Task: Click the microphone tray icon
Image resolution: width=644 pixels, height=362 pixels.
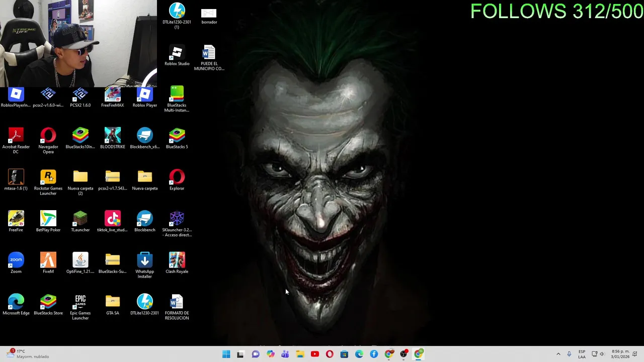Action: [x=569, y=354]
